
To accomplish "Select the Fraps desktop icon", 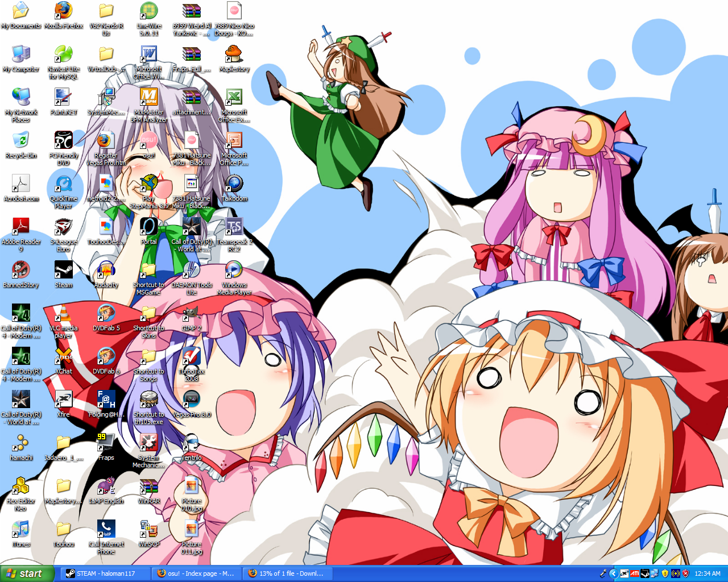I will click(x=106, y=443).
